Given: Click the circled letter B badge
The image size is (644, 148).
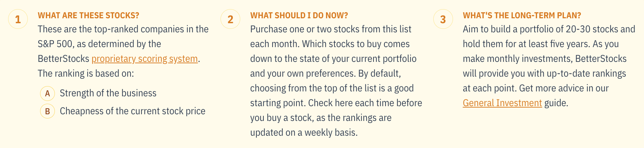Looking at the screenshot, I should coord(47,111).
